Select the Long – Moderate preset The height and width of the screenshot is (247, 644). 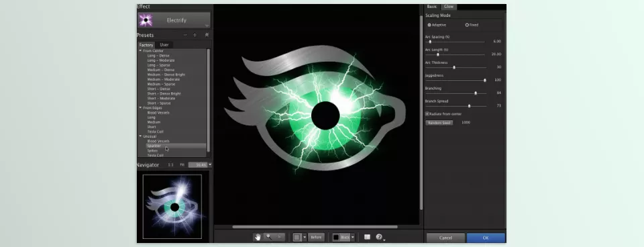[x=160, y=60]
